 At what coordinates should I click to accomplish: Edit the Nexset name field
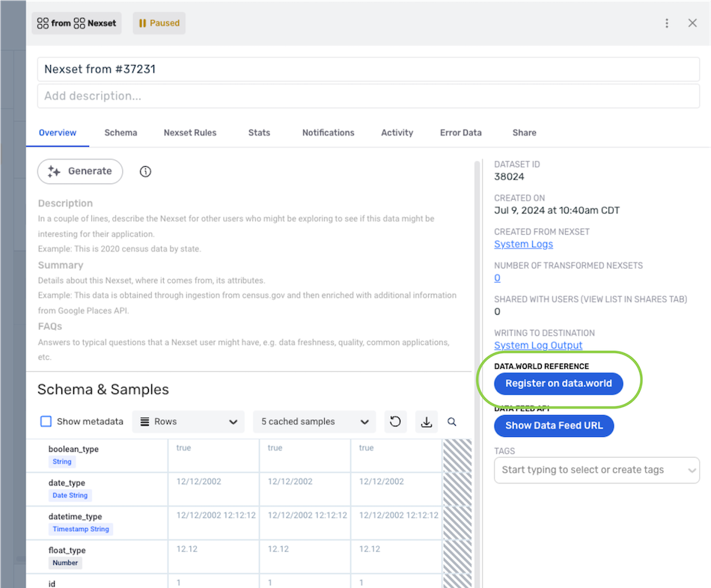point(368,70)
